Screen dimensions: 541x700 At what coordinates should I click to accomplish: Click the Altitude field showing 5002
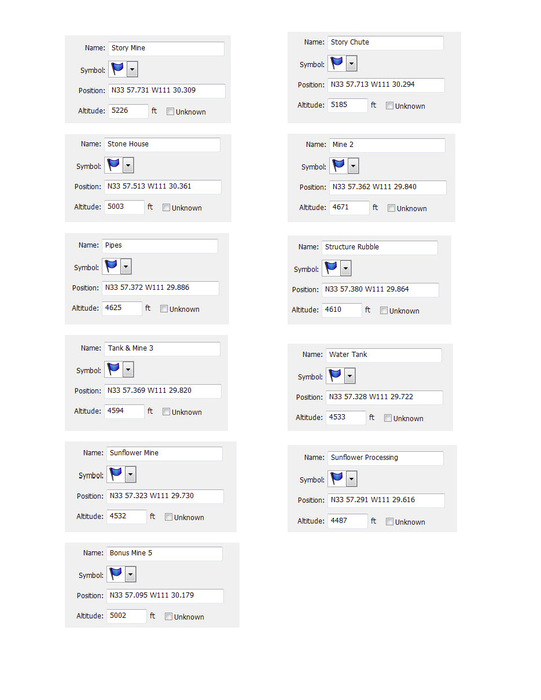(x=126, y=616)
